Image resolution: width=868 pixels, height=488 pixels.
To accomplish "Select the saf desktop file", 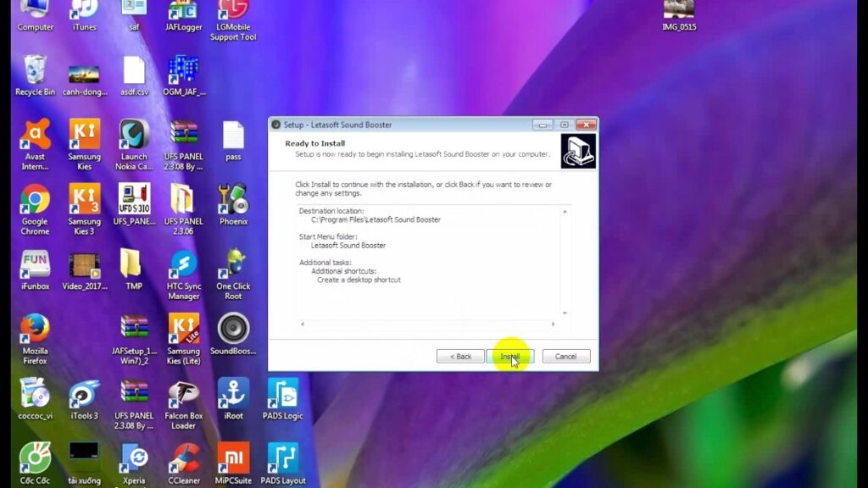I will pos(134,15).
